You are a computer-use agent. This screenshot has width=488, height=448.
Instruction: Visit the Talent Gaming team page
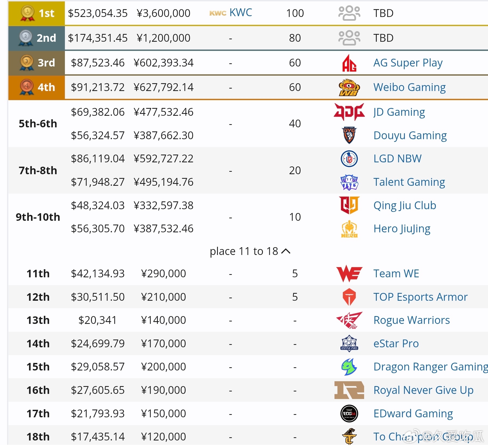point(409,182)
